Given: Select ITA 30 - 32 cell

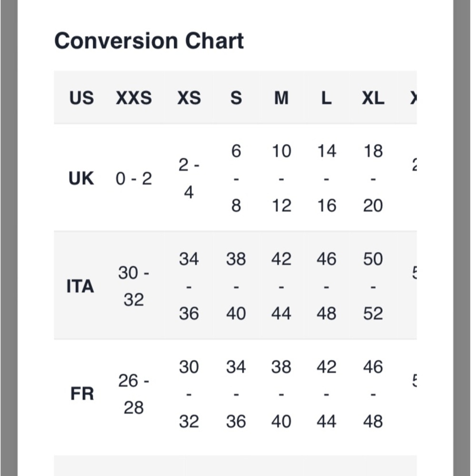Looking at the screenshot, I should (134, 286).
